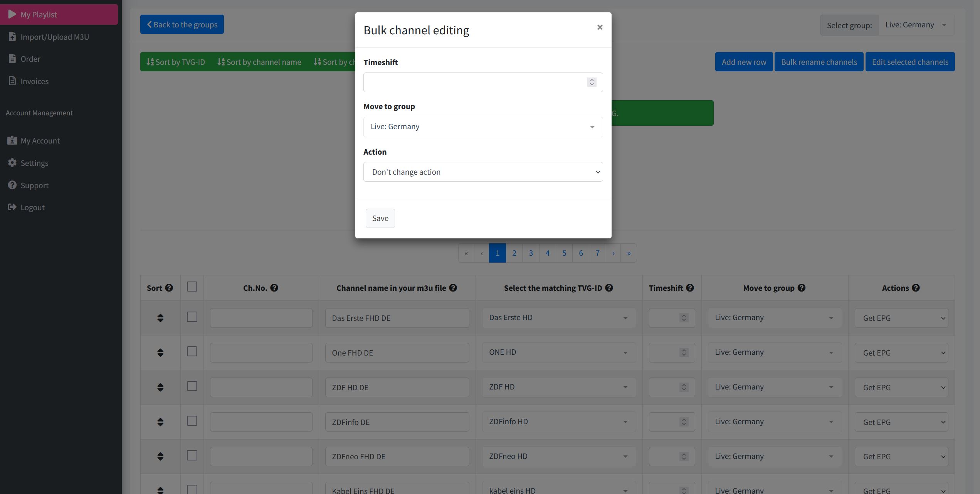The height and width of the screenshot is (494, 980).
Task: Select My Account in the sidebar
Action: click(40, 140)
